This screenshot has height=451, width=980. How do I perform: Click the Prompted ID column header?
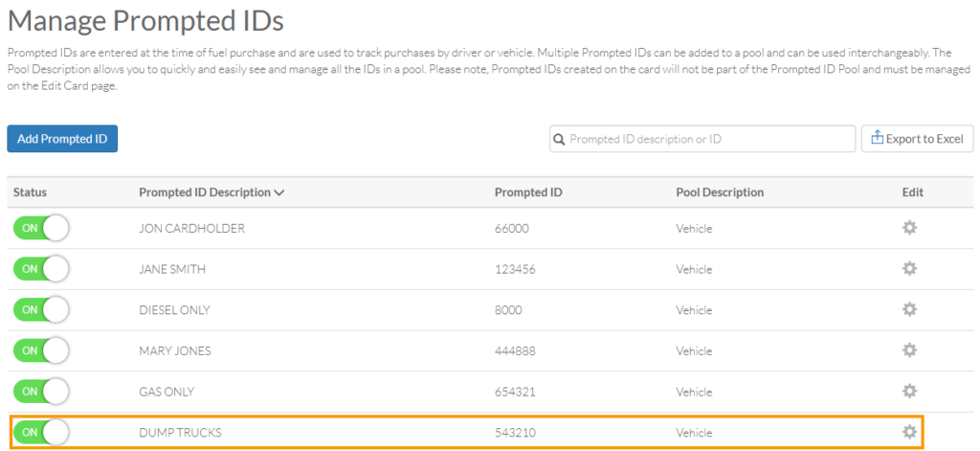click(528, 192)
